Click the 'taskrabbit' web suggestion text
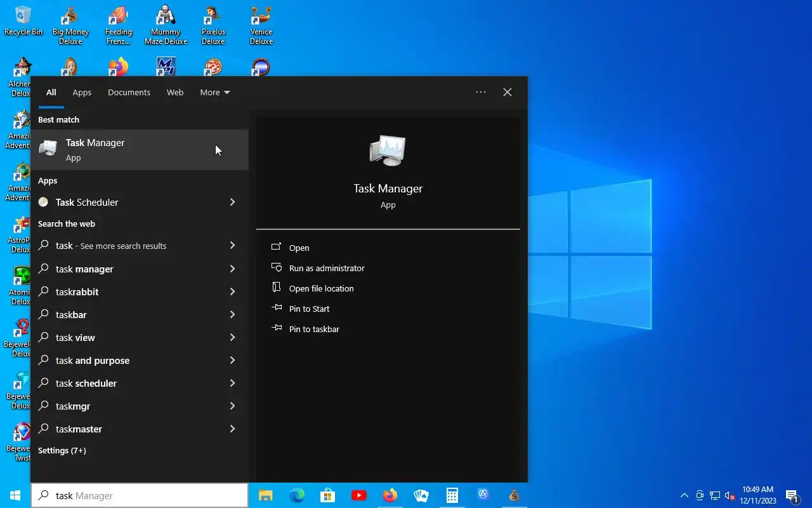This screenshot has height=508, width=812. [x=77, y=291]
